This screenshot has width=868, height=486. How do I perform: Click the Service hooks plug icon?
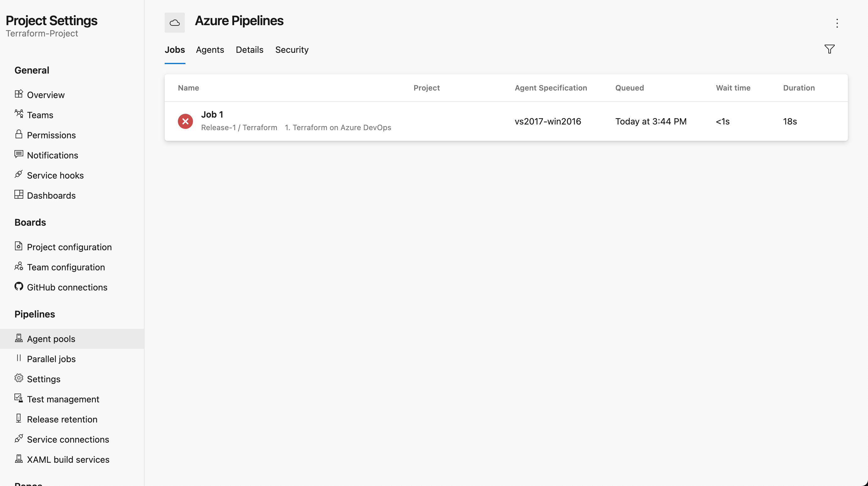(19, 174)
